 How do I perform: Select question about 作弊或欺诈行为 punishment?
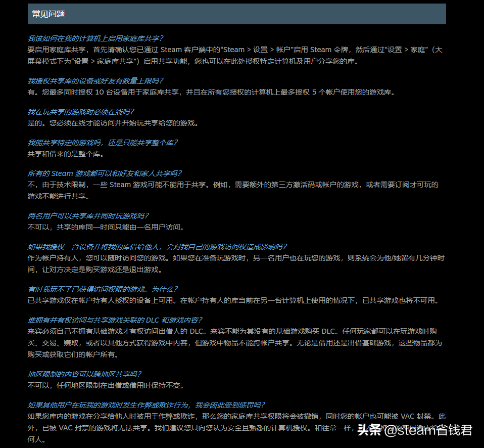[x=147, y=405]
